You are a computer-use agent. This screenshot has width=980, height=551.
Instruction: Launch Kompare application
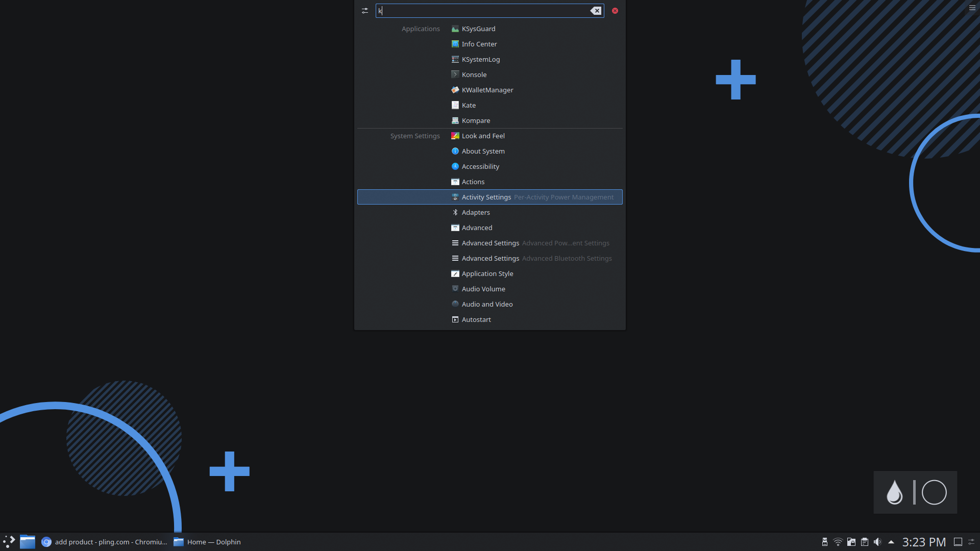[490, 120]
